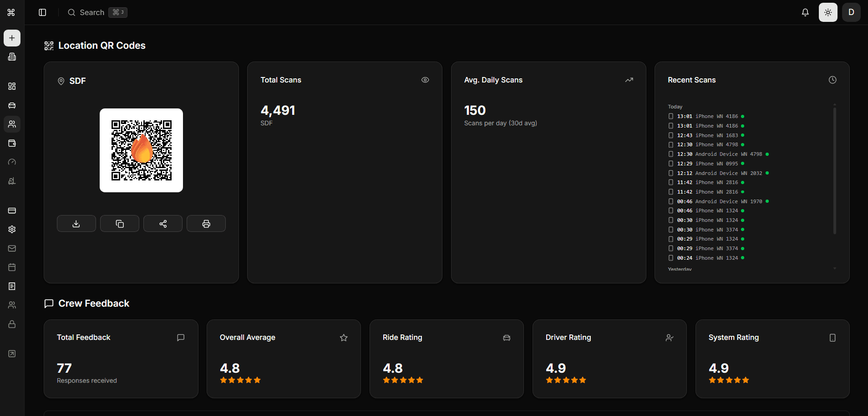868x416 pixels.
Task: Click the plus create button in sidebar
Action: tap(12, 38)
